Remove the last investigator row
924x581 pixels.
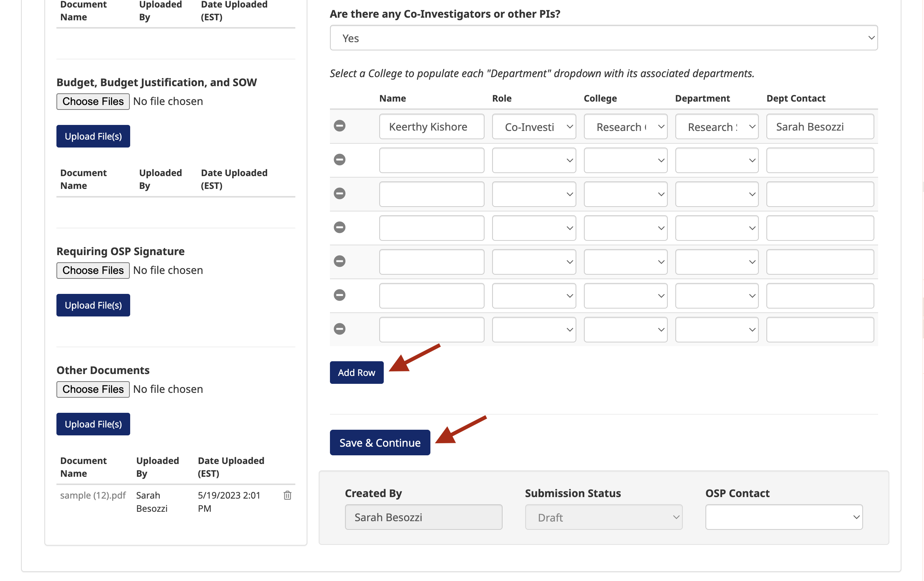339,329
